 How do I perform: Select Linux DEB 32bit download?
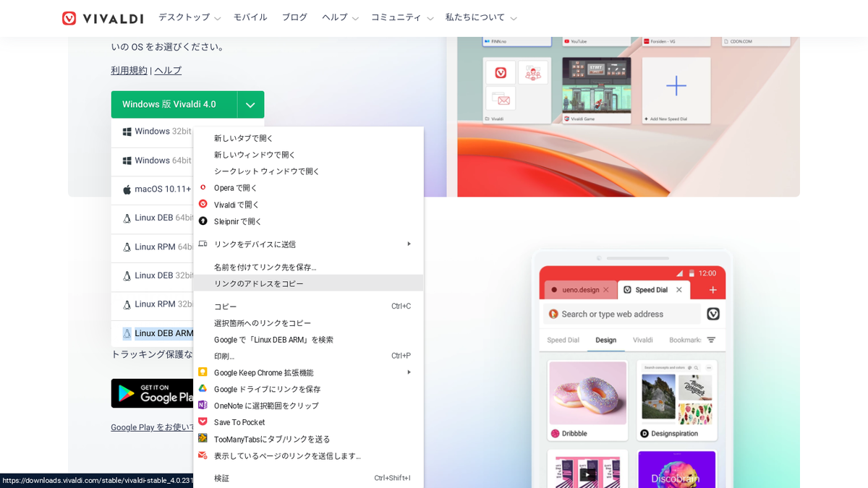[x=153, y=276]
